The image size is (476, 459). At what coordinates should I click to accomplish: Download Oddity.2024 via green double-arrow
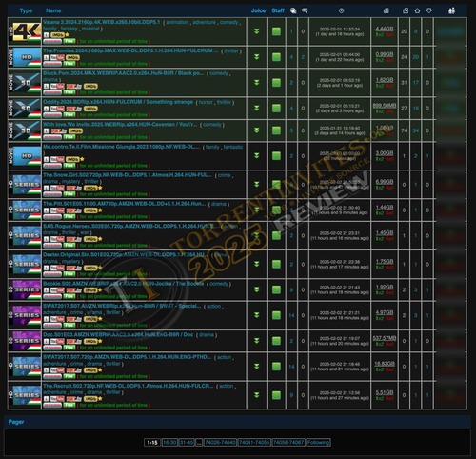click(257, 109)
